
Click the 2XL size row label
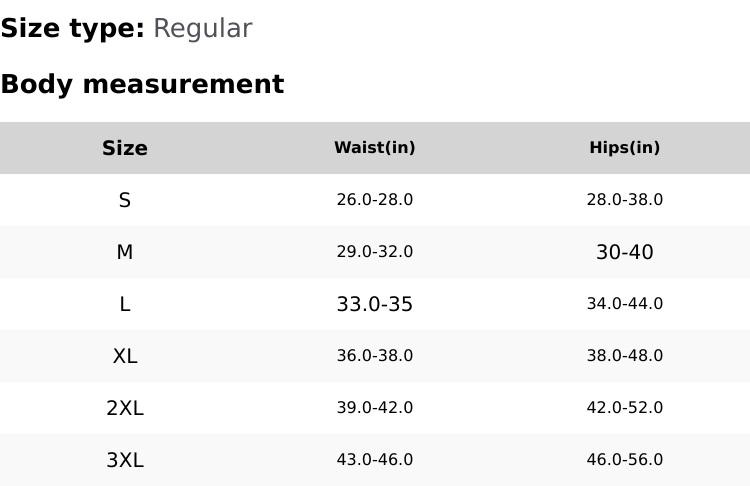[125, 408]
